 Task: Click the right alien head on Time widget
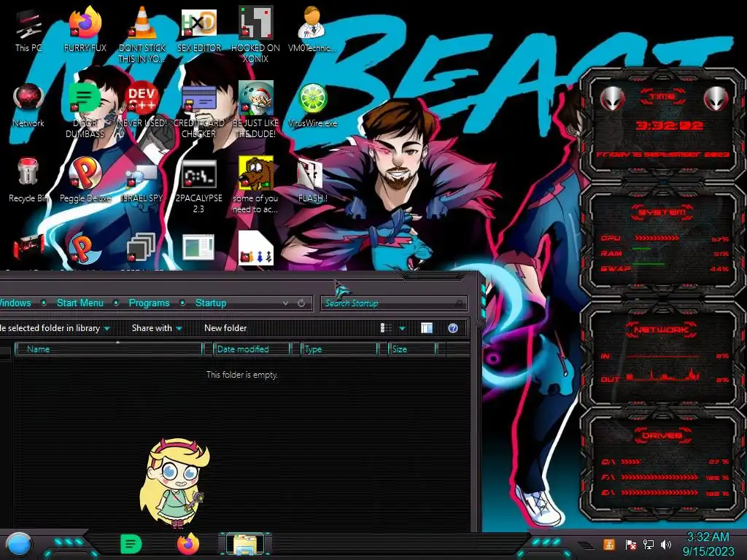click(716, 98)
